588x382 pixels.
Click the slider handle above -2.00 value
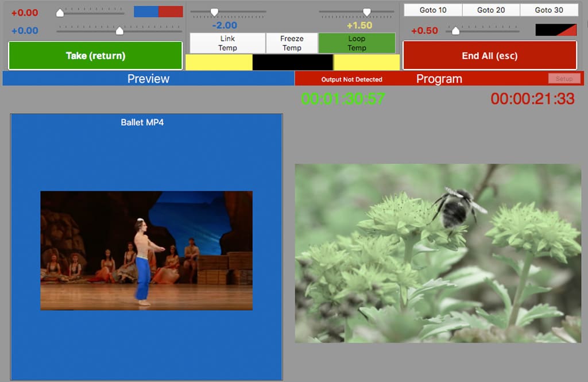(x=214, y=11)
